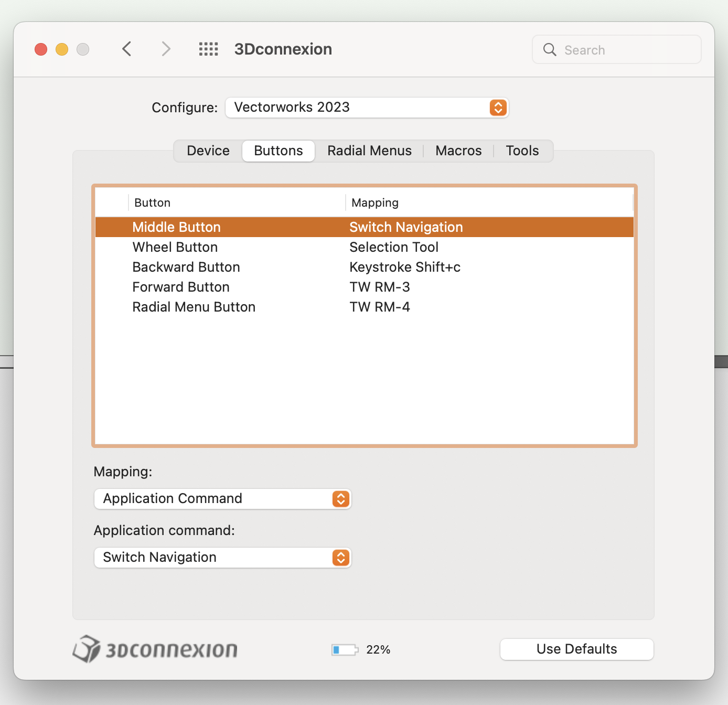
Task: Click the forward chevron arrow
Action: tap(166, 49)
